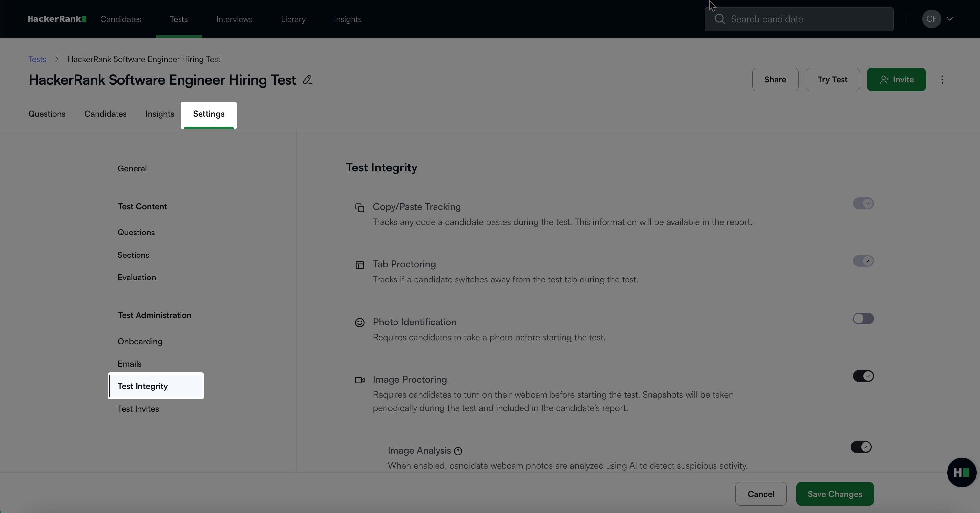Click the Tab Proctoring layout icon

coord(359,265)
